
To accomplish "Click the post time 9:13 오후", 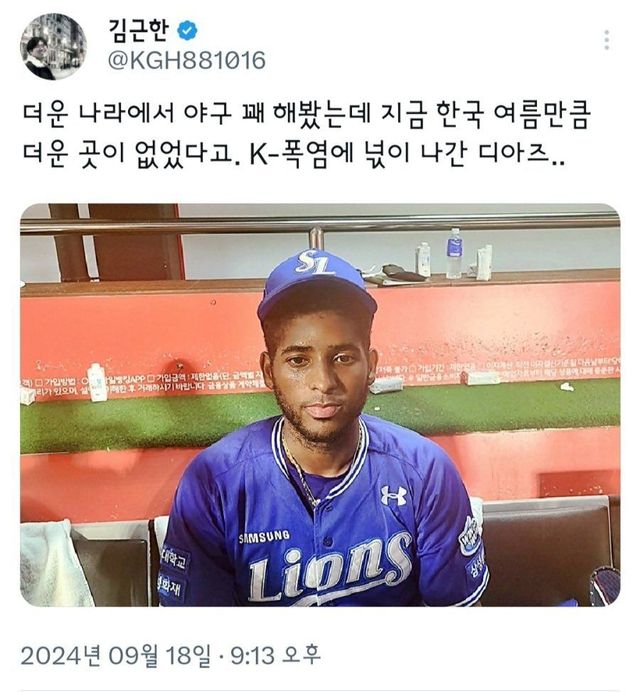I will click(x=275, y=655).
